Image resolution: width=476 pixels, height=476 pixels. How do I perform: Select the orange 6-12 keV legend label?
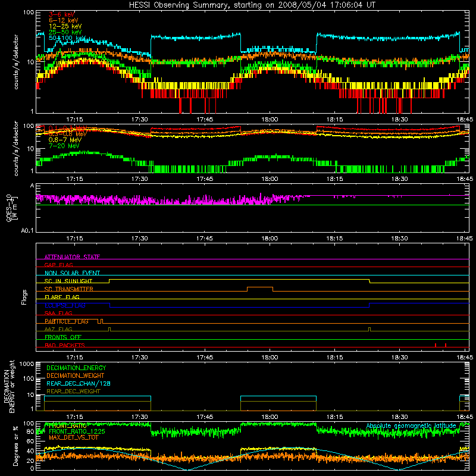(x=64, y=20)
